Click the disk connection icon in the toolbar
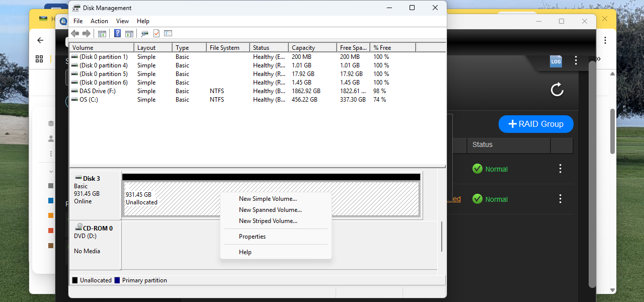 pos(144,34)
